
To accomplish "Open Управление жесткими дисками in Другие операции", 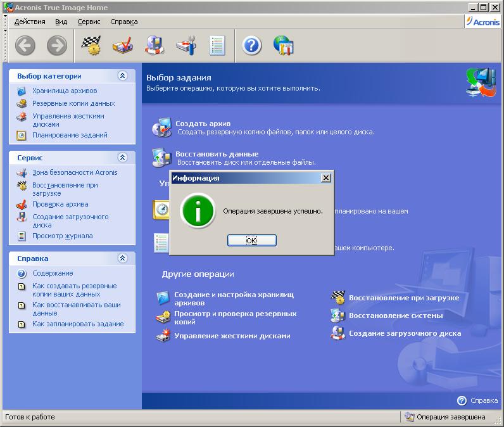I will pyautogui.click(x=232, y=336).
